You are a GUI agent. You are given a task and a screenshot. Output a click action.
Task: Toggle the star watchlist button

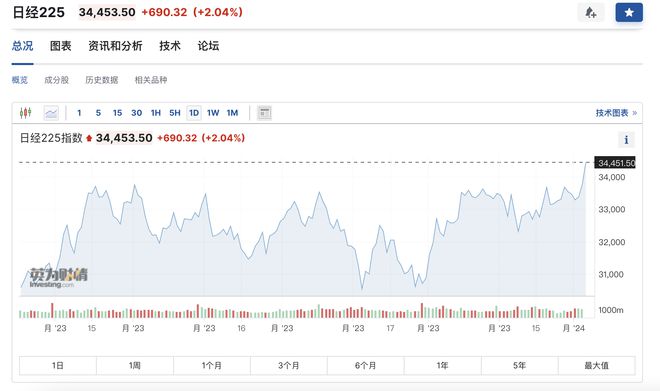pyautogui.click(x=629, y=13)
